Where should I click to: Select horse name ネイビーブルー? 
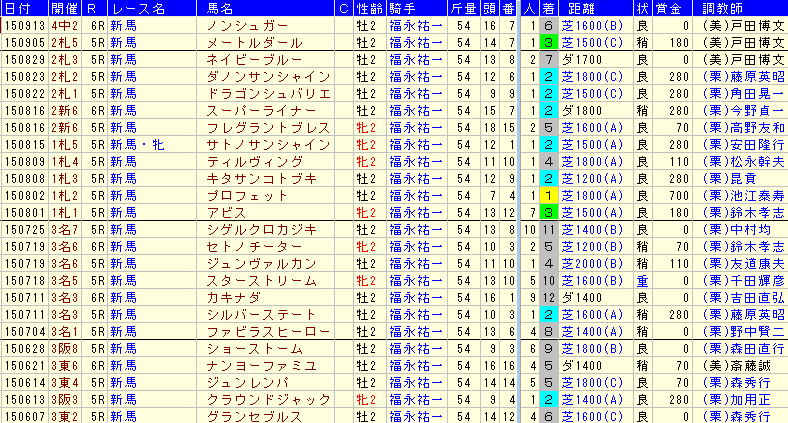(254, 60)
